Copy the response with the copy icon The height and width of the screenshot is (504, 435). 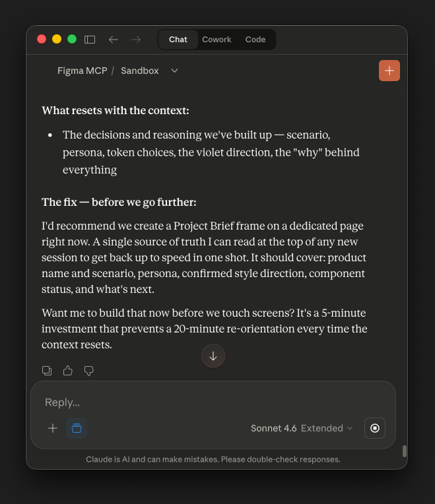(x=47, y=371)
